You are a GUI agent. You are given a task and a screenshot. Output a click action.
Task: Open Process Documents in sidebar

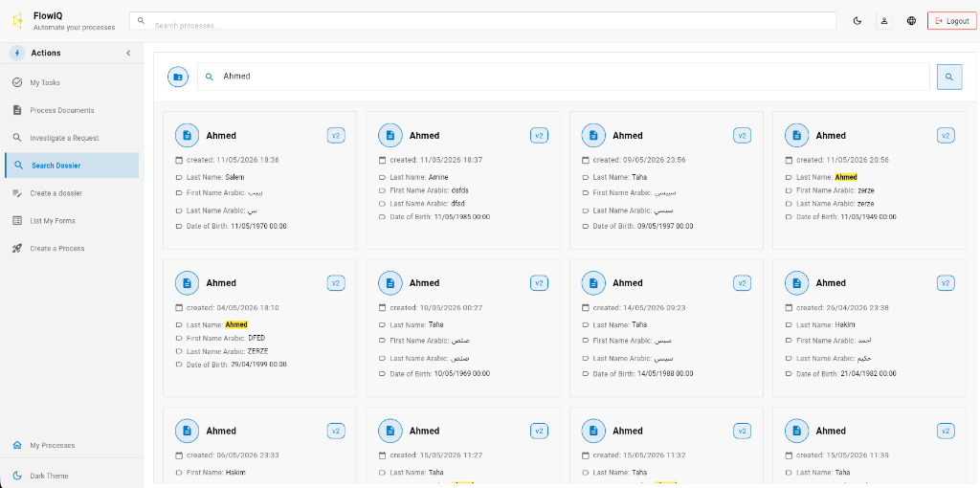(x=72, y=110)
